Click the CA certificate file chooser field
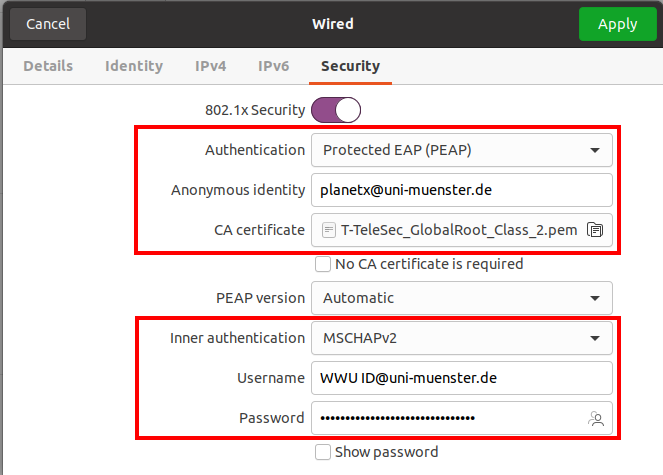This screenshot has width=663, height=475. point(455,230)
